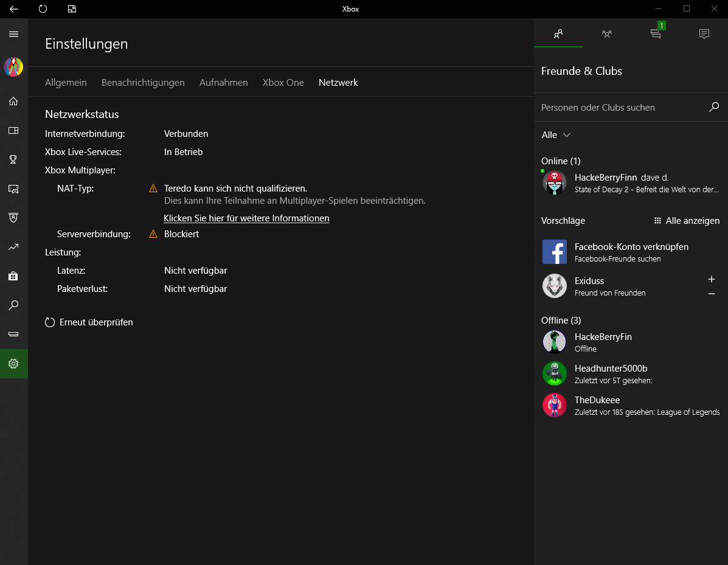This screenshot has height=565, width=728.
Task: Open Messages tab with badge 1
Action: [x=656, y=33]
